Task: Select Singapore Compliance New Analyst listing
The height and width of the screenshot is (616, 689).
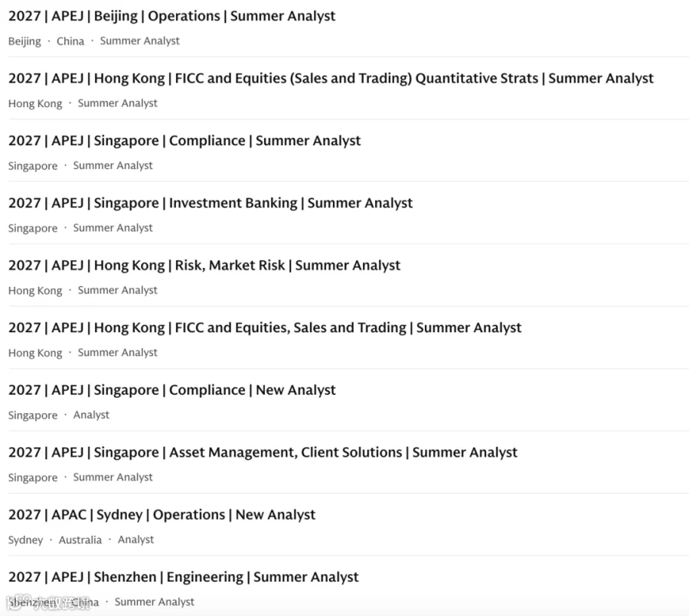Action: coord(171,390)
